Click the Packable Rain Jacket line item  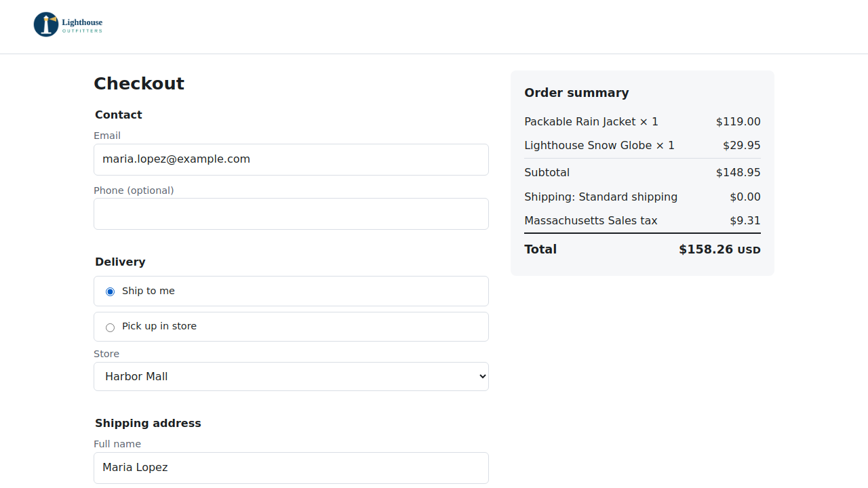[x=642, y=122]
